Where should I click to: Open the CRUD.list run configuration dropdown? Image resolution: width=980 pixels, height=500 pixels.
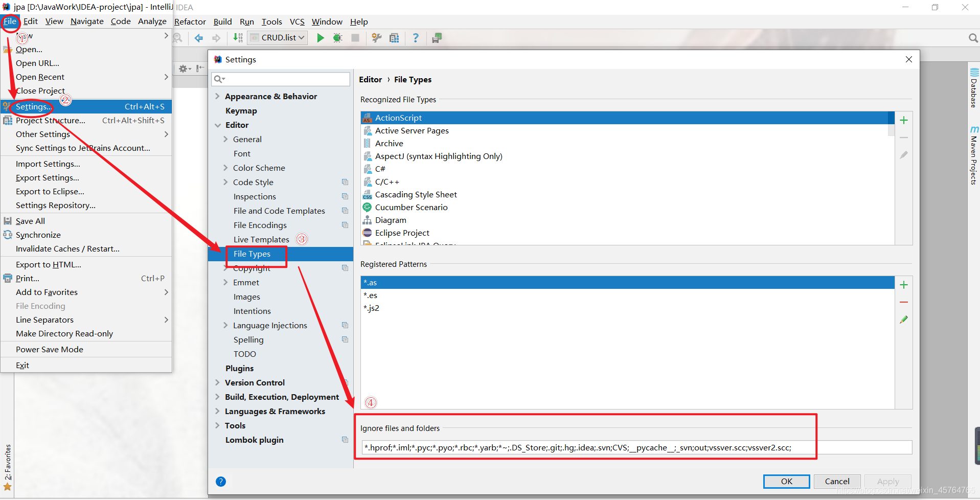tap(279, 38)
